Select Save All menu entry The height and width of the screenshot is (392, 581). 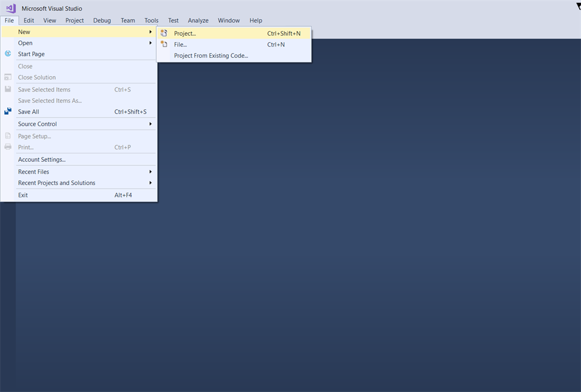[78, 111]
